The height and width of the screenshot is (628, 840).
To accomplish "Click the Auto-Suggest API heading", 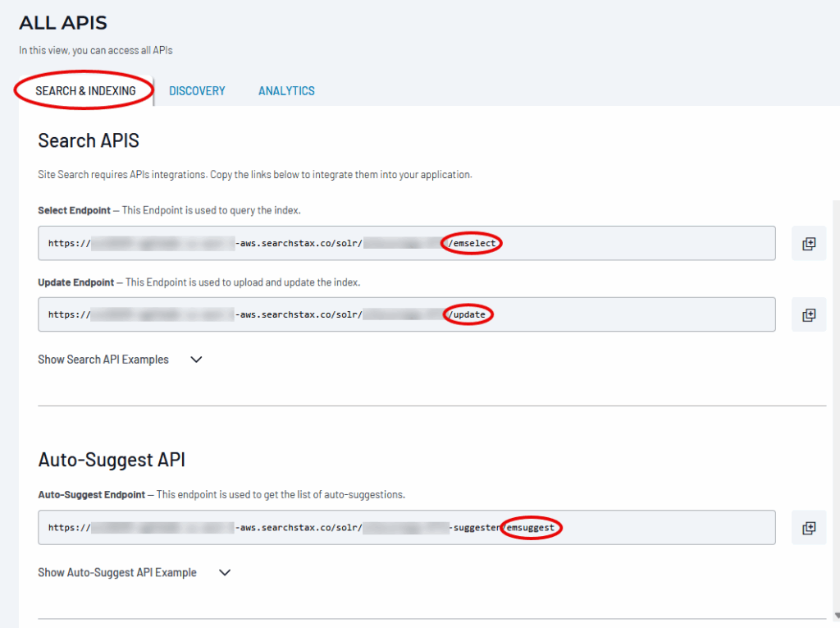I will point(112,460).
